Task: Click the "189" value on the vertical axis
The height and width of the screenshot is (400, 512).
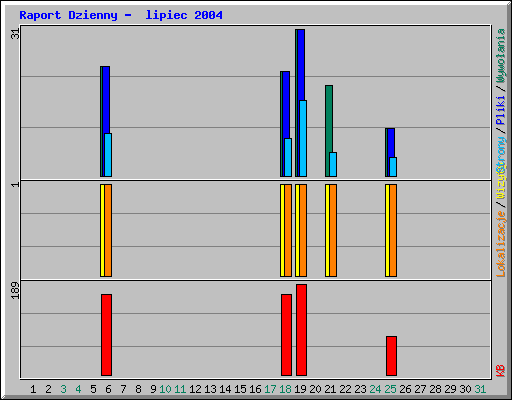Action: [x=15, y=290]
